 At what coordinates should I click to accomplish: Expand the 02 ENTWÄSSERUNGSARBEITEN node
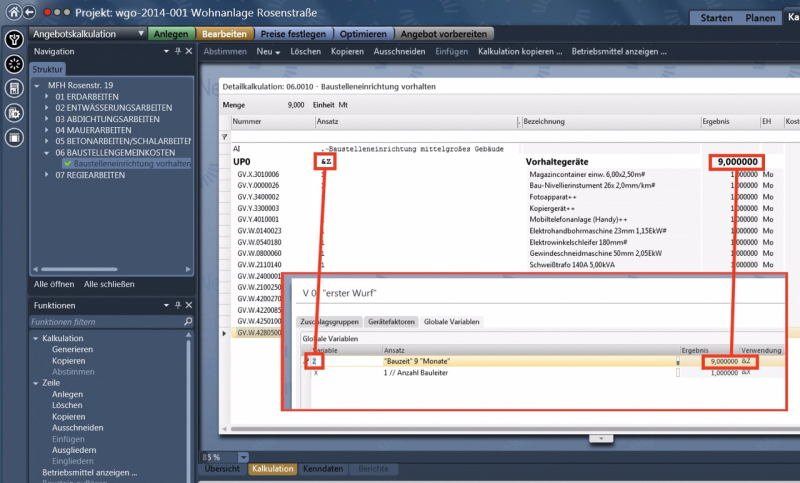point(47,108)
